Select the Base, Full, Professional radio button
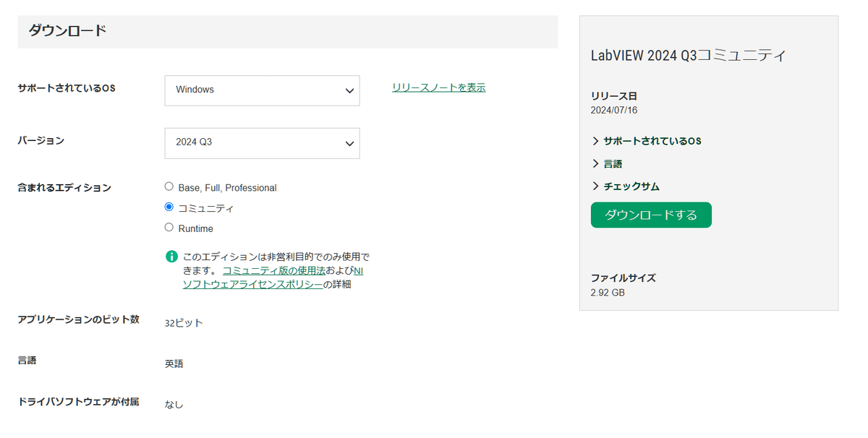The width and height of the screenshot is (868, 438). click(x=169, y=186)
